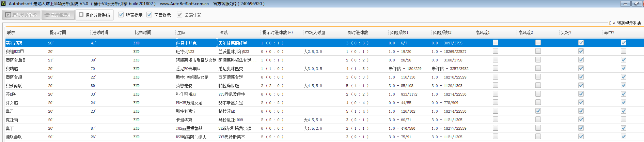The width and height of the screenshot is (644, 142).
Task: Check 高风险1 for the 塞尔超冠 row
Action: point(496,43)
